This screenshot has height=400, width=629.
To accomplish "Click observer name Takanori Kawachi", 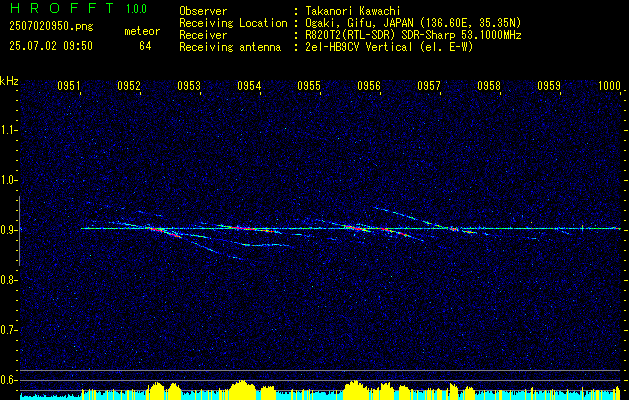I will point(353,12).
